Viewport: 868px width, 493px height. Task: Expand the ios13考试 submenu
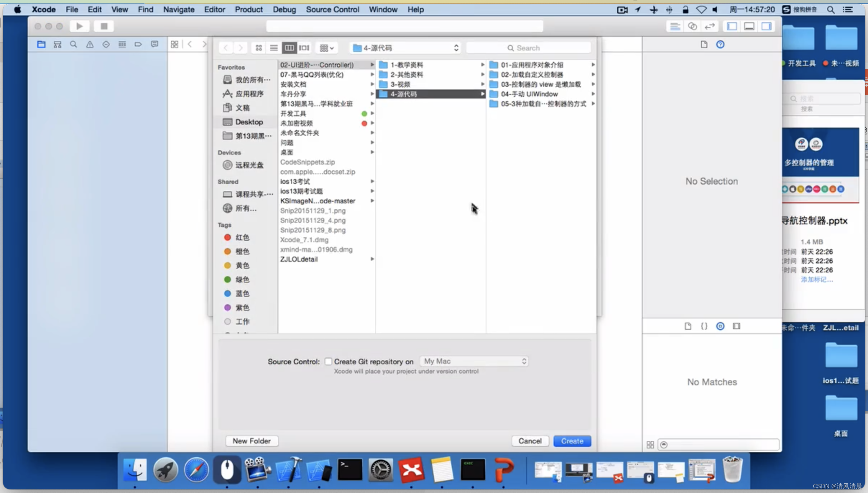(x=372, y=181)
